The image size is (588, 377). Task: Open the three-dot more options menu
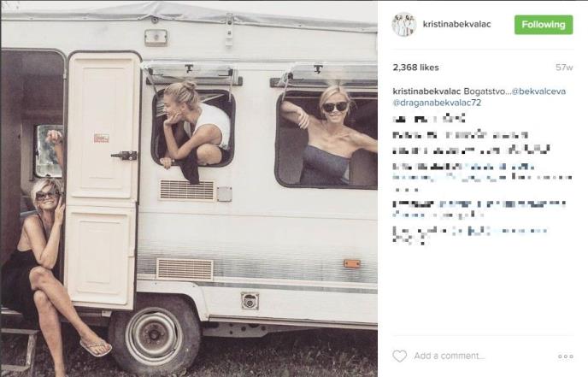tap(566, 356)
